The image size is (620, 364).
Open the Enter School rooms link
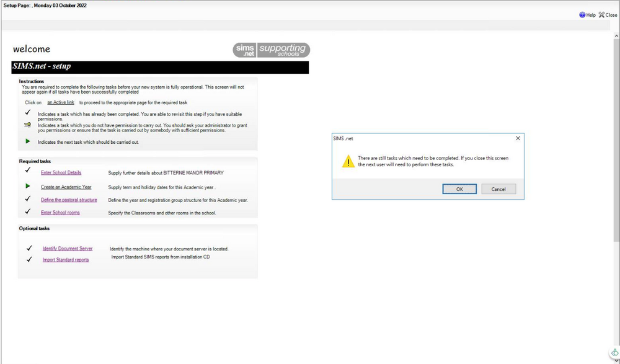[x=60, y=213]
